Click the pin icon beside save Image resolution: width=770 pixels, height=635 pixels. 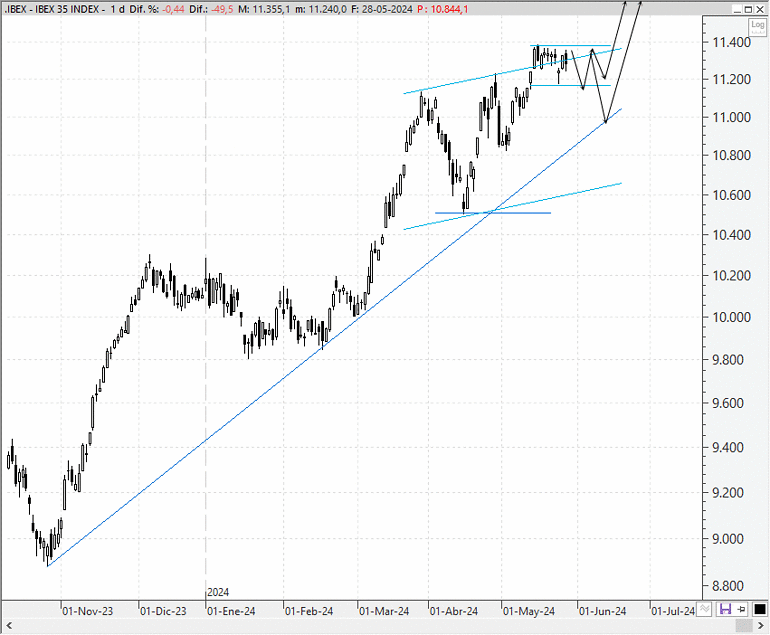click(742, 609)
